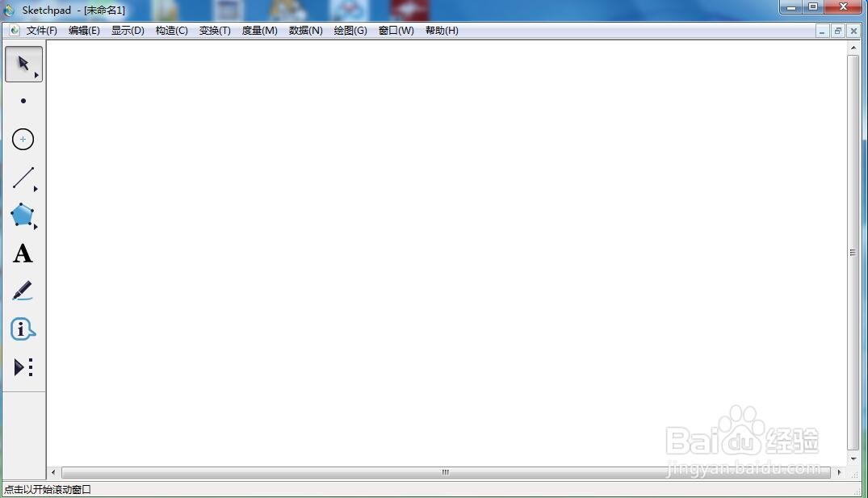Open the 窗口(W) menu

tap(396, 31)
